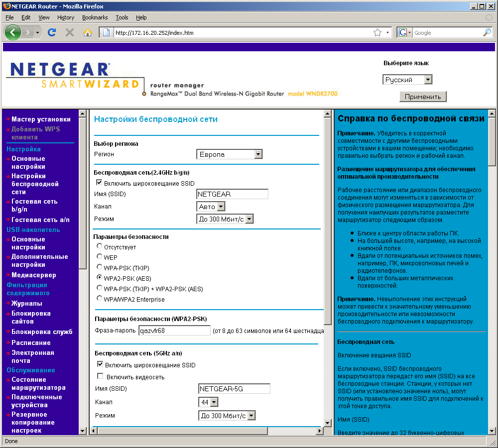Click settings pane scroll up arrow
Image resolution: width=498 pixels, height=448 pixels.
click(x=328, y=113)
